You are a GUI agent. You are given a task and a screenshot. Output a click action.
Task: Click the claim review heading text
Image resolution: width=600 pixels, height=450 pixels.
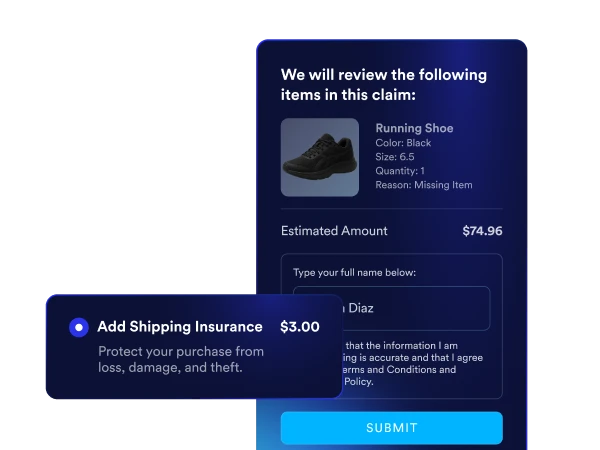[384, 85]
